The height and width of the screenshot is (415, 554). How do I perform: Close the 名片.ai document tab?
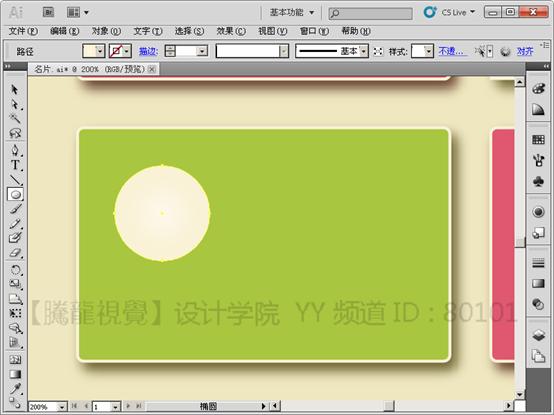click(x=152, y=69)
